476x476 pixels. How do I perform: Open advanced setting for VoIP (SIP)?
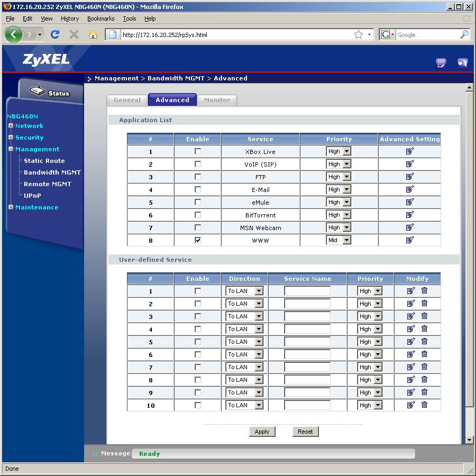[410, 164]
